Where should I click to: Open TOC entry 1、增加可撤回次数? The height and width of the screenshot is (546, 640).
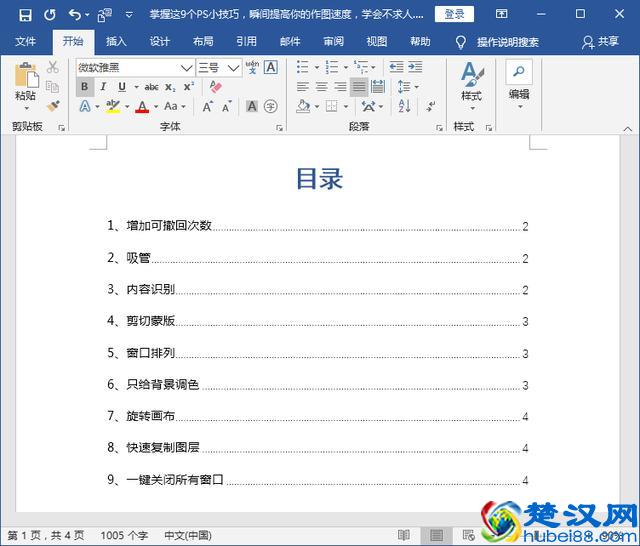pos(318,226)
